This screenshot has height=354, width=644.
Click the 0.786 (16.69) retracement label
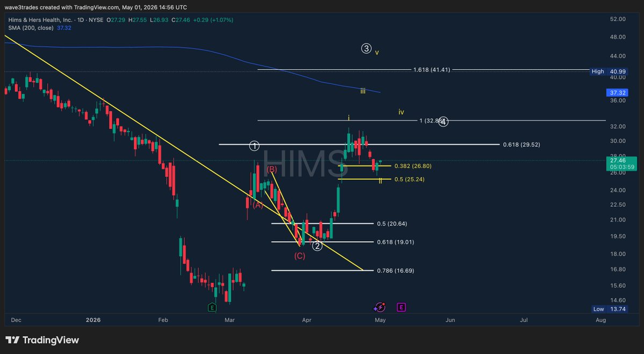point(395,271)
